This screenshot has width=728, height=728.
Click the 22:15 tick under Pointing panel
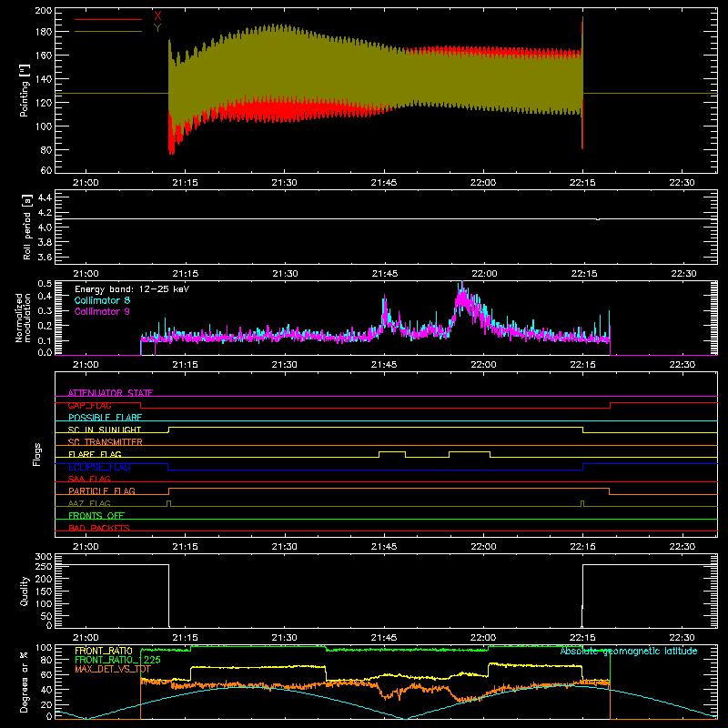pyautogui.click(x=582, y=183)
